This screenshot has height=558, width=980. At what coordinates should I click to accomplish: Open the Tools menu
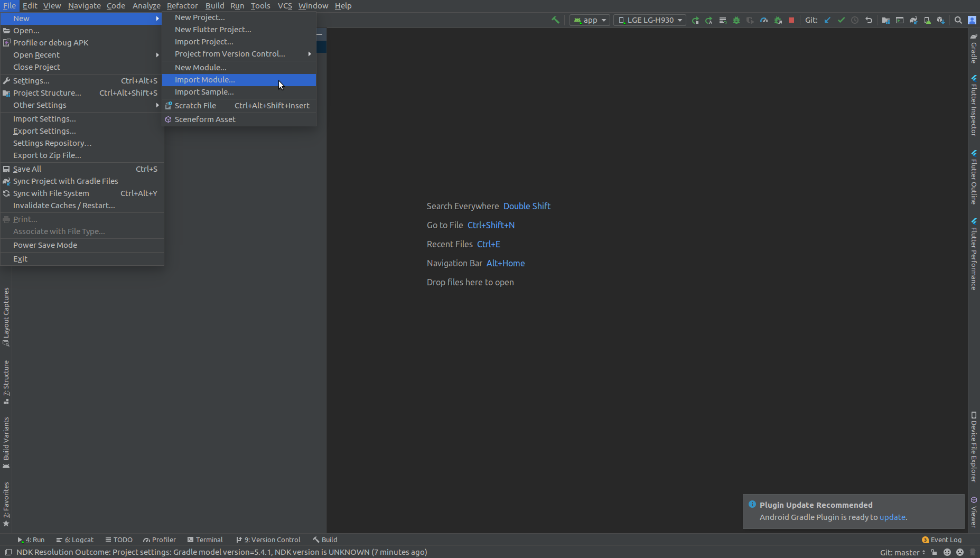[260, 6]
